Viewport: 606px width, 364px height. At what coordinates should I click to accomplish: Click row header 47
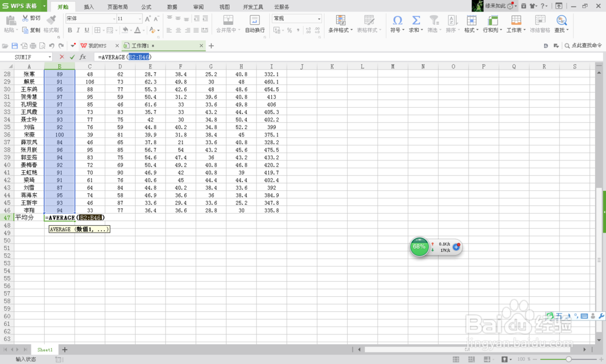[x=7, y=217]
